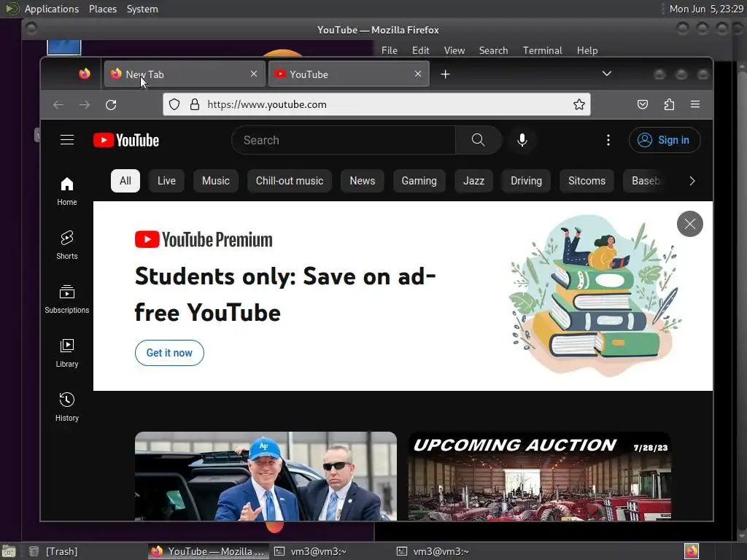Open terminal File menu
The image size is (747, 560).
click(390, 50)
